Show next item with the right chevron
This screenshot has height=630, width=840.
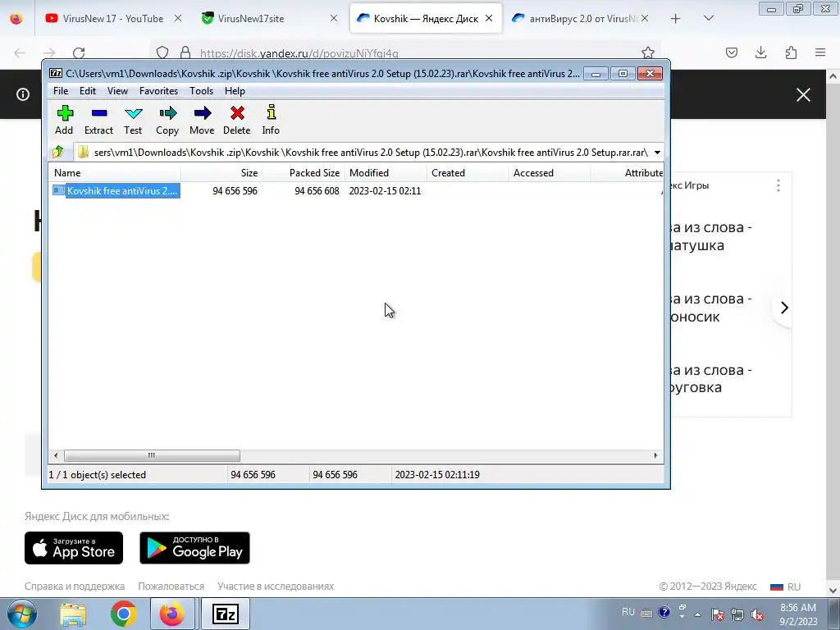pos(784,308)
